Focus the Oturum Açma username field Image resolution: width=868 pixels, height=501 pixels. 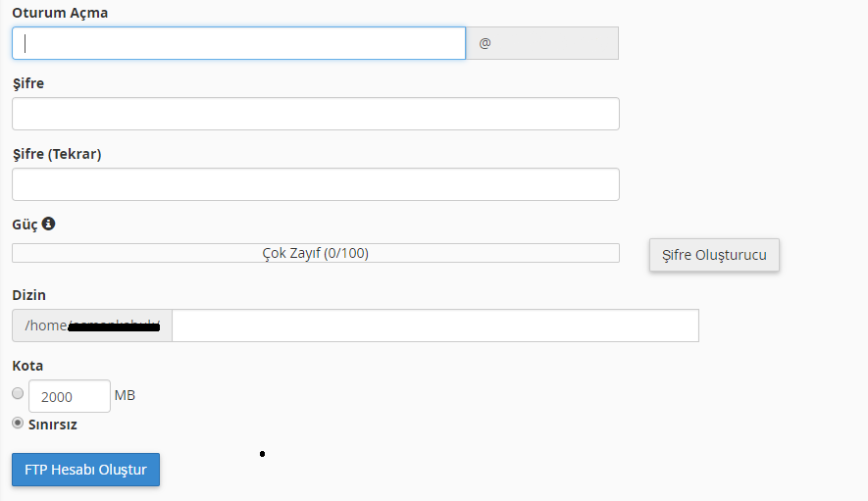(x=238, y=43)
